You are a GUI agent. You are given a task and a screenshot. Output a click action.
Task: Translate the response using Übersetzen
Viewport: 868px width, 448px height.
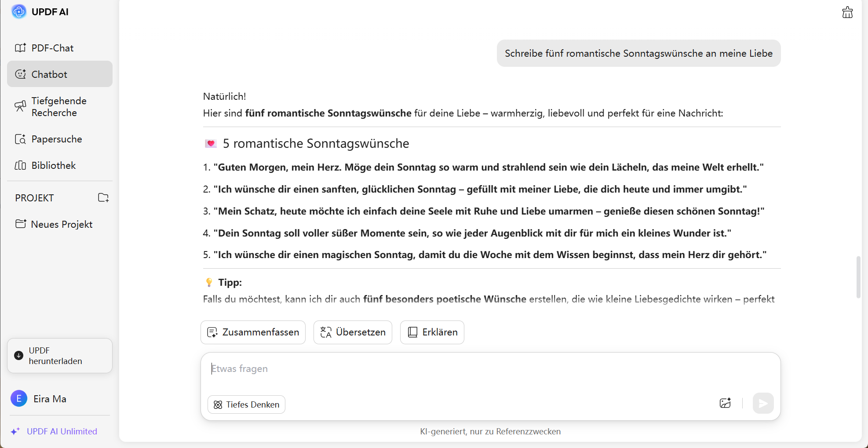point(352,332)
